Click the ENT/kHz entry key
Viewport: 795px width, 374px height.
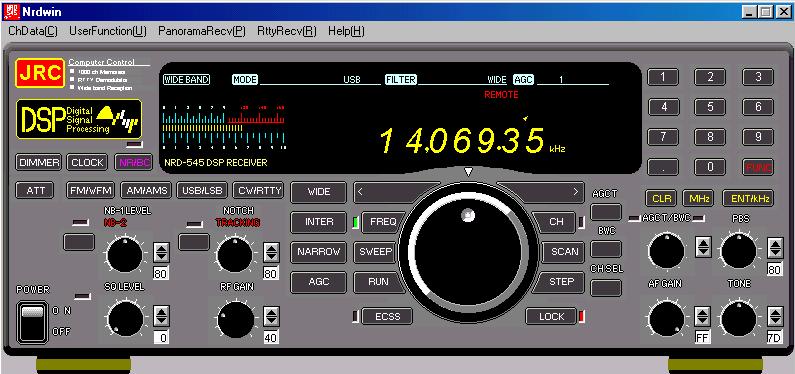(748, 199)
